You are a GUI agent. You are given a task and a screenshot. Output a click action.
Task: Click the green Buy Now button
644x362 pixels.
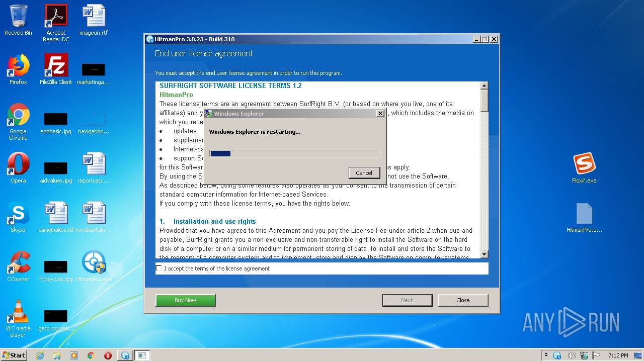pos(186,300)
